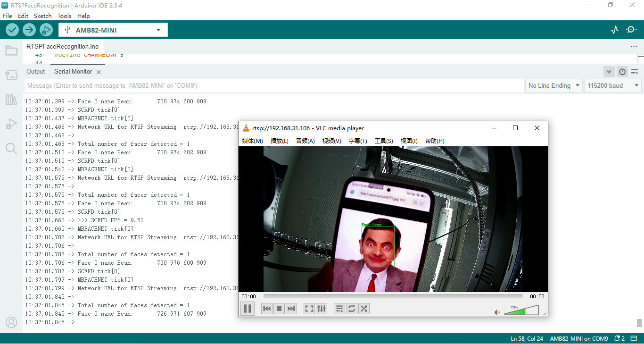The image size is (644, 344).
Task: Open the Sketchbook folder sidebar icon
Action: point(11,50)
